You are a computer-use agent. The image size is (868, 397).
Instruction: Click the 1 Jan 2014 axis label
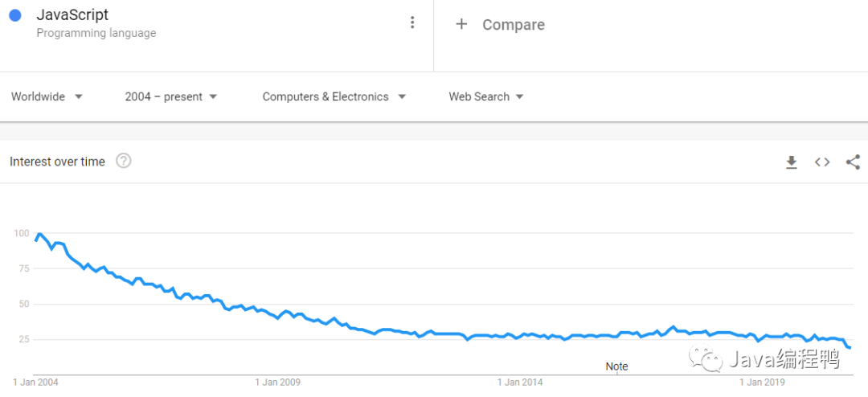[x=520, y=383]
